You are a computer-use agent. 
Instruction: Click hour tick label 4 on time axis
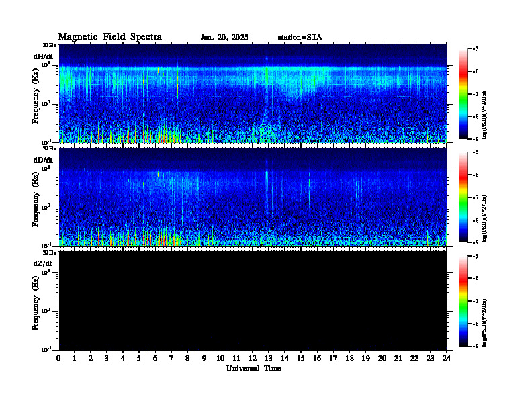123,358
